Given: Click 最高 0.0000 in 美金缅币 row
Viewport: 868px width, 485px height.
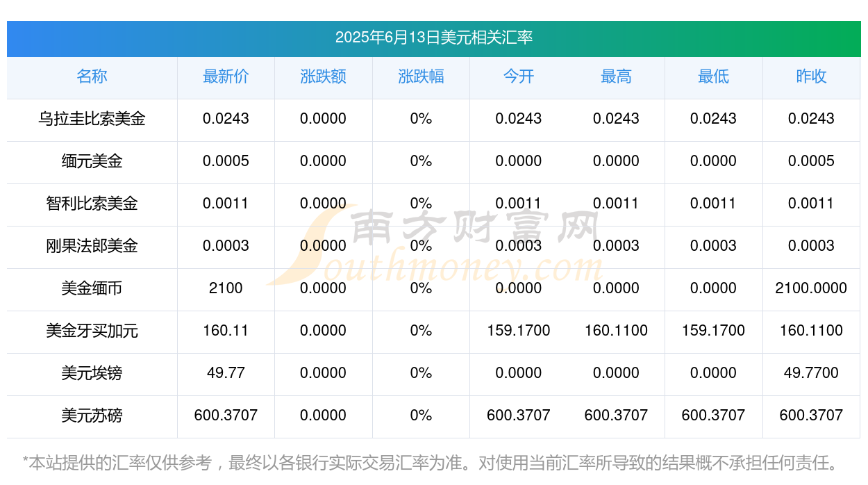Looking at the screenshot, I should point(616,288).
